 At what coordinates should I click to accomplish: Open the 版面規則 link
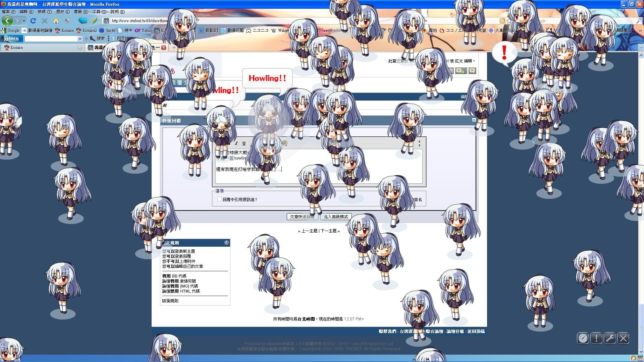(x=170, y=301)
